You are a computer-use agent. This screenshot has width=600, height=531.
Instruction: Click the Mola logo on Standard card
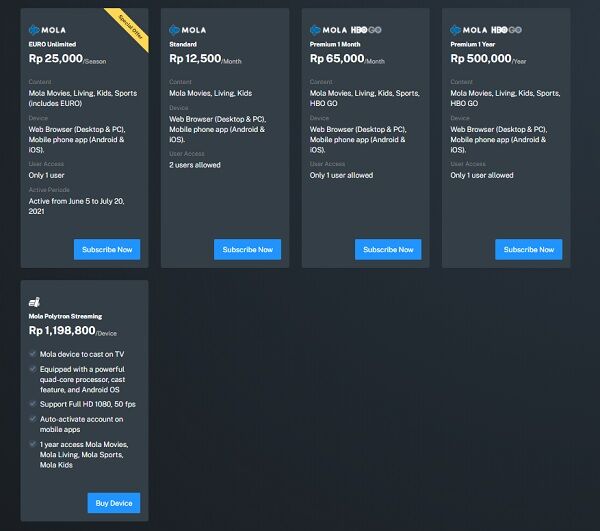(x=188, y=30)
